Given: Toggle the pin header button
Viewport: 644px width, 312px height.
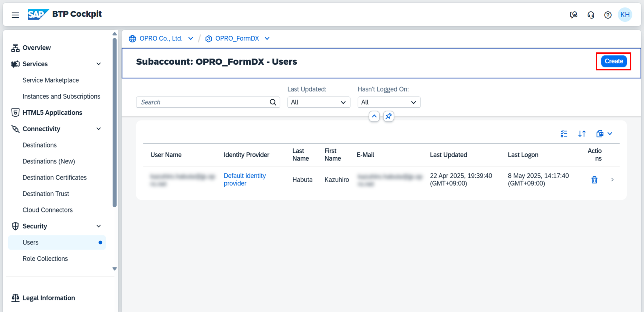Looking at the screenshot, I should point(388,116).
